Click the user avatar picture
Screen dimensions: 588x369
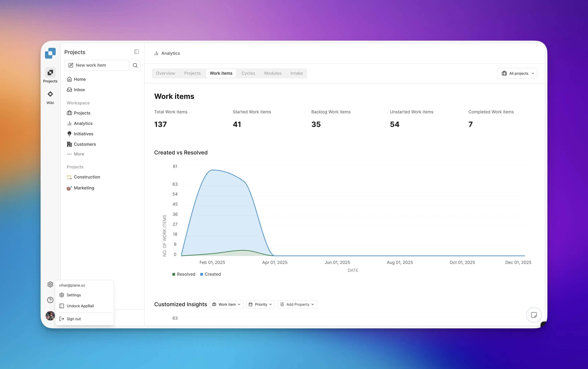pyautogui.click(x=50, y=316)
